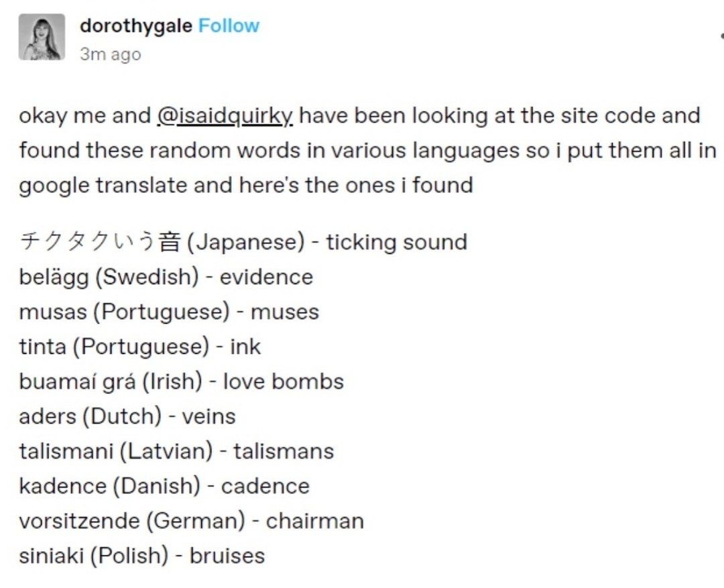This screenshot has height=588, width=724.
Task: Select the 'vorsitzende (German) - chairman' line
Action: (191, 521)
